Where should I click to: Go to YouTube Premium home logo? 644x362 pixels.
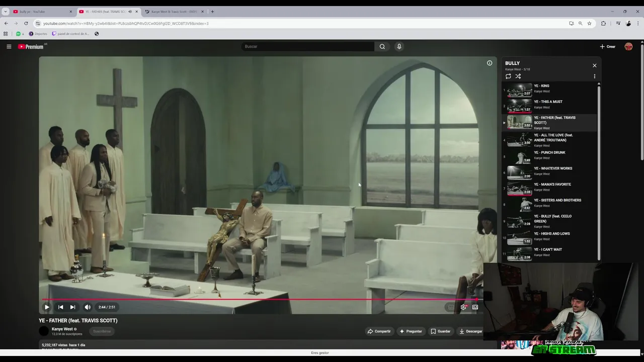31,47
